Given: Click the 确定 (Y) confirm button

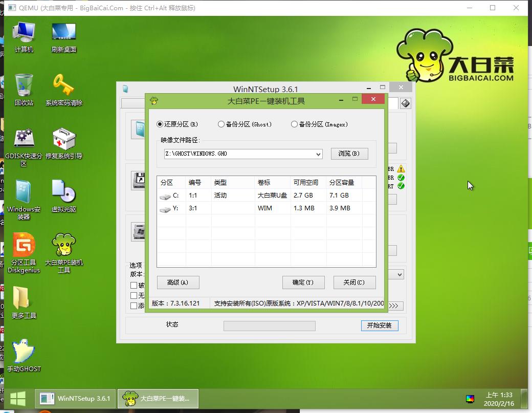Looking at the screenshot, I should pyautogui.click(x=303, y=282).
